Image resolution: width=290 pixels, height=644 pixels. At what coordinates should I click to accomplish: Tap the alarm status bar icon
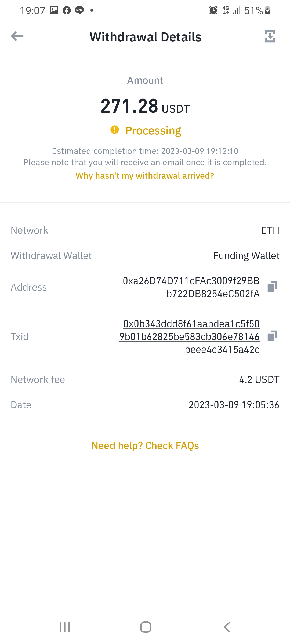click(213, 10)
